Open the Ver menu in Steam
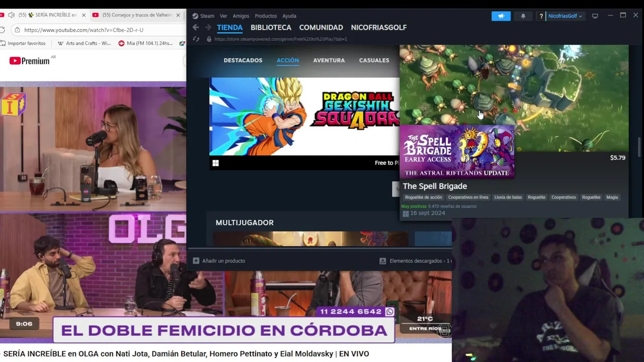The image size is (644, 362). click(223, 16)
